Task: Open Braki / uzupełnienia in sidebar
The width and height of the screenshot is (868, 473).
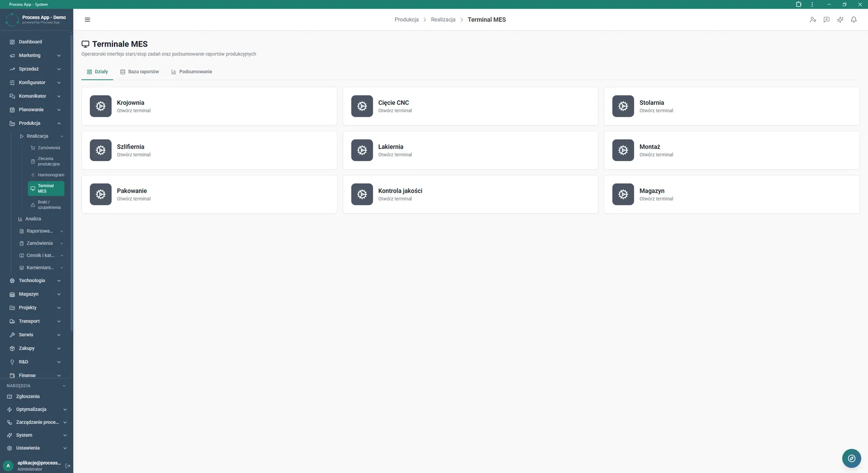Action: (x=46, y=204)
